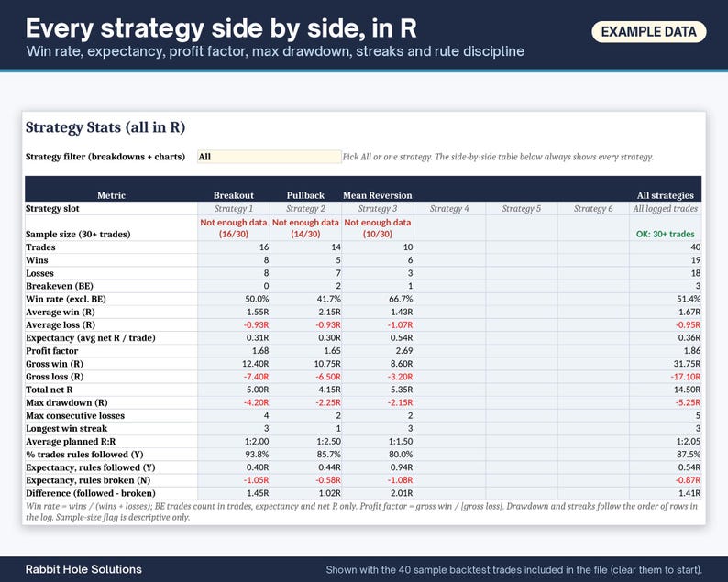Click All strategies gross loss -17.10R
Screen dimensions: 728x582
[x=686, y=377]
